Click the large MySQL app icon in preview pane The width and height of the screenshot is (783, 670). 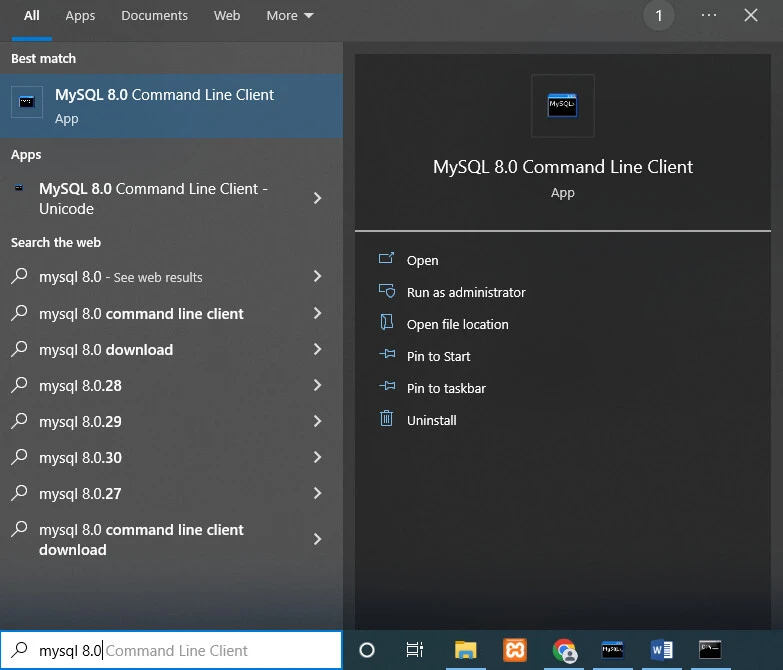pyautogui.click(x=562, y=105)
